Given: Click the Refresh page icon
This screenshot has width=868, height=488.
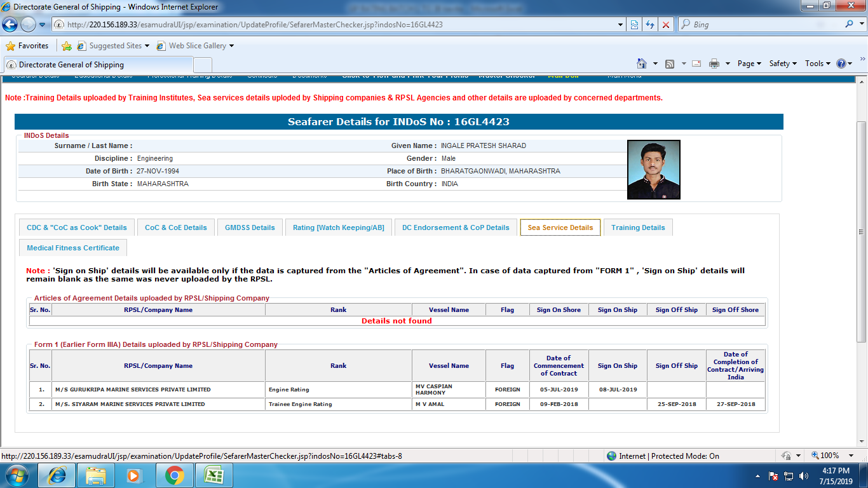Looking at the screenshot, I should 650,25.
